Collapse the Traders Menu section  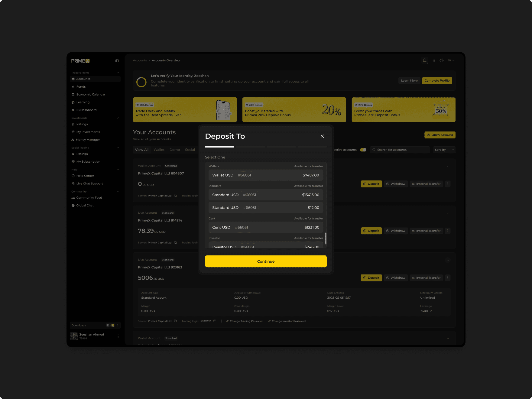[x=118, y=73]
